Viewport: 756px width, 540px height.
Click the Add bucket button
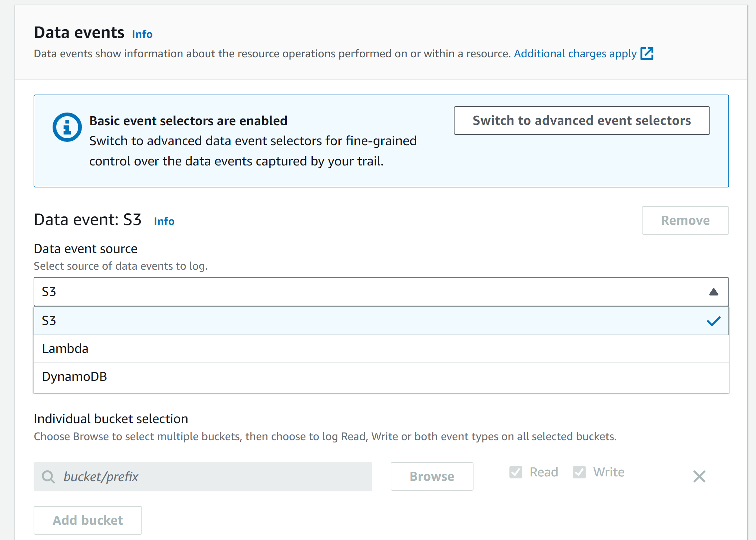tap(88, 520)
